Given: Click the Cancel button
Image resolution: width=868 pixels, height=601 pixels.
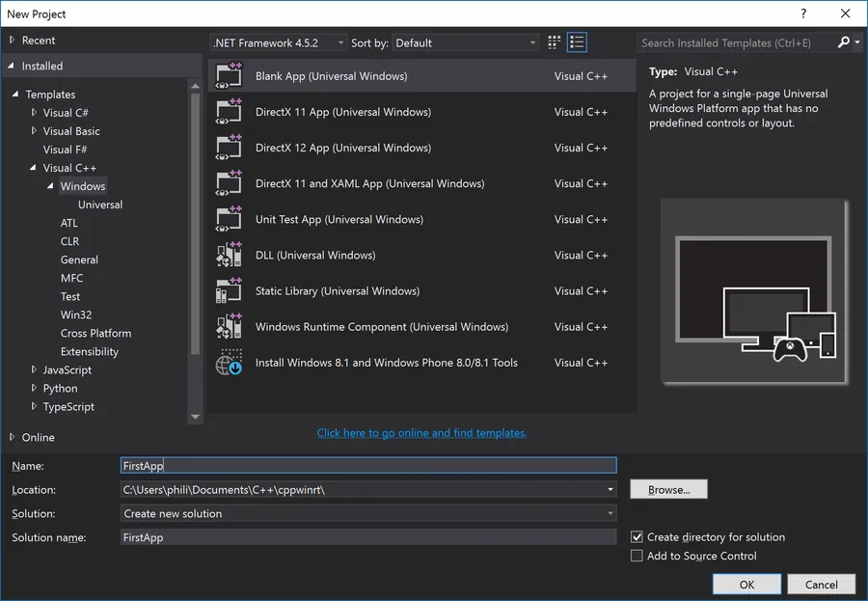Looking at the screenshot, I should [821, 584].
